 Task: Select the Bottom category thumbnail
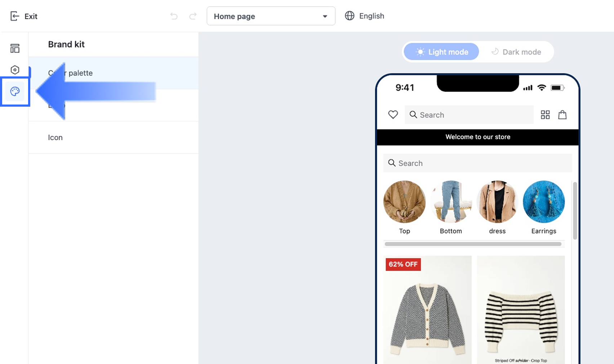[451, 202]
